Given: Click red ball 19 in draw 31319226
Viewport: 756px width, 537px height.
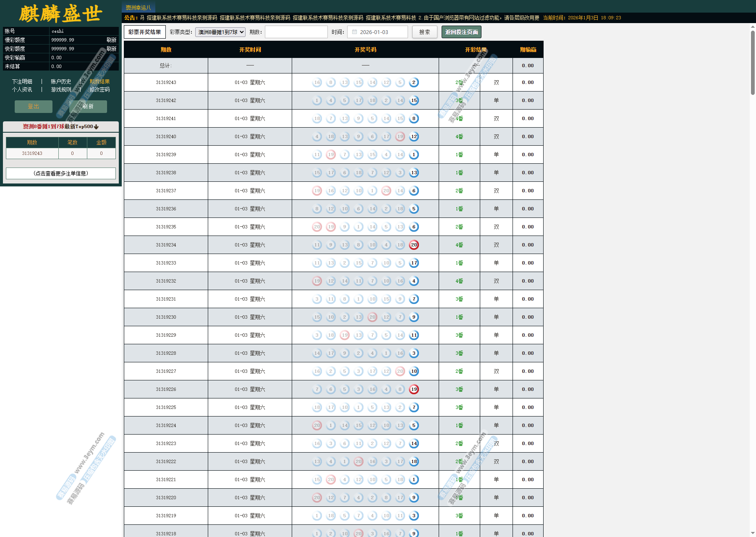Looking at the screenshot, I should coord(414,389).
